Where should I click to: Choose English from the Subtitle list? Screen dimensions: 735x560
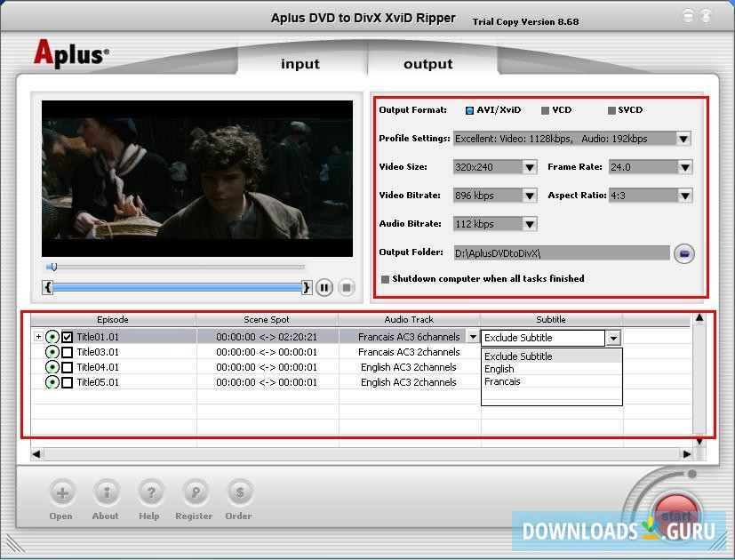coord(499,368)
